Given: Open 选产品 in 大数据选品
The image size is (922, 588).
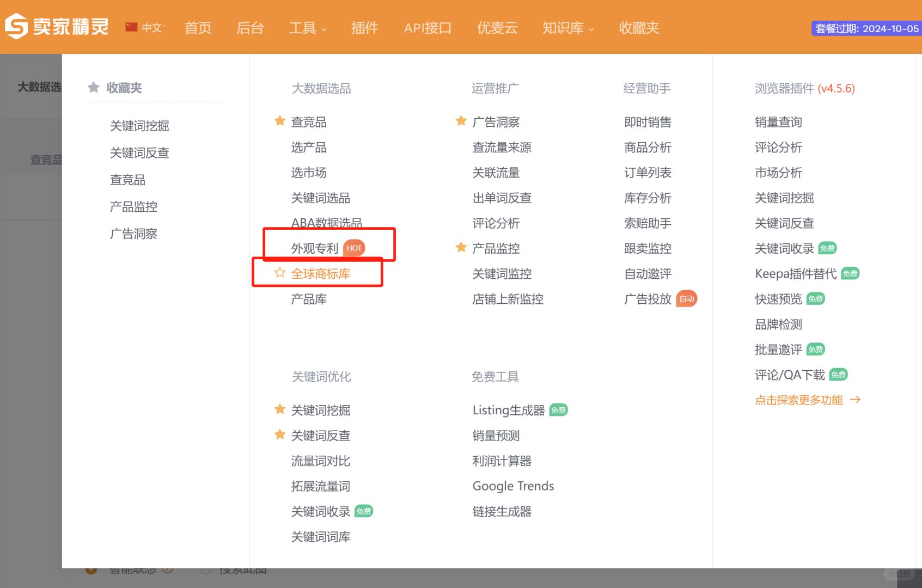Looking at the screenshot, I should pos(309,148).
